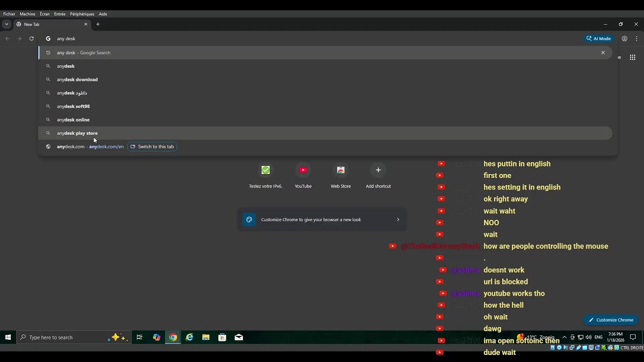The image size is (644, 362).
Task: Select the "anydesk online" suggestion
Action: pyautogui.click(x=325, y=120)
